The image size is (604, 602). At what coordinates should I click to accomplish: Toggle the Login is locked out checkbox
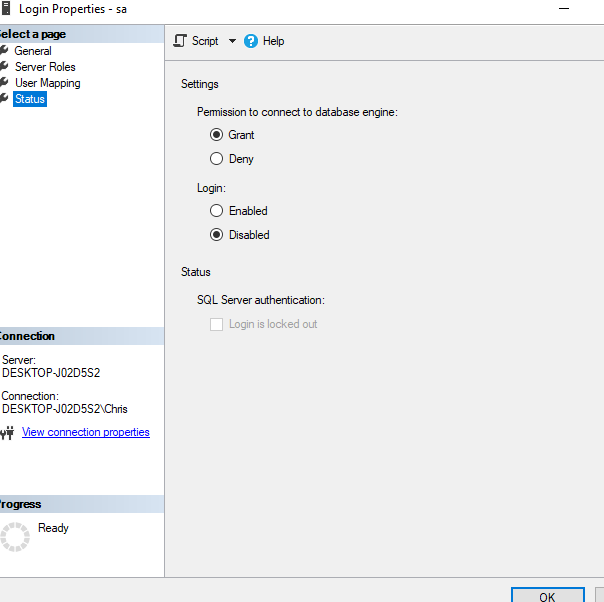(216, 324)
